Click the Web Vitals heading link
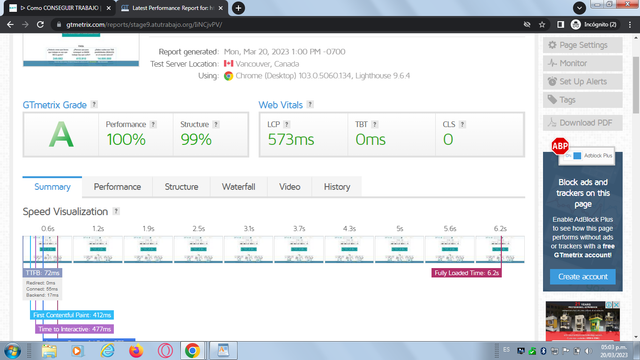 [x=280, y=105]
